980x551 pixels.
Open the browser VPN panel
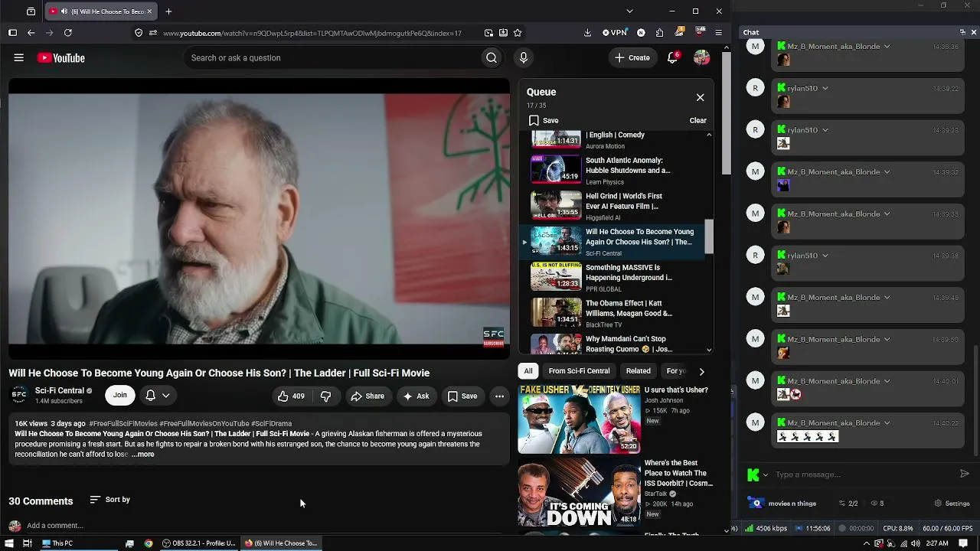[x=615, y=33]
